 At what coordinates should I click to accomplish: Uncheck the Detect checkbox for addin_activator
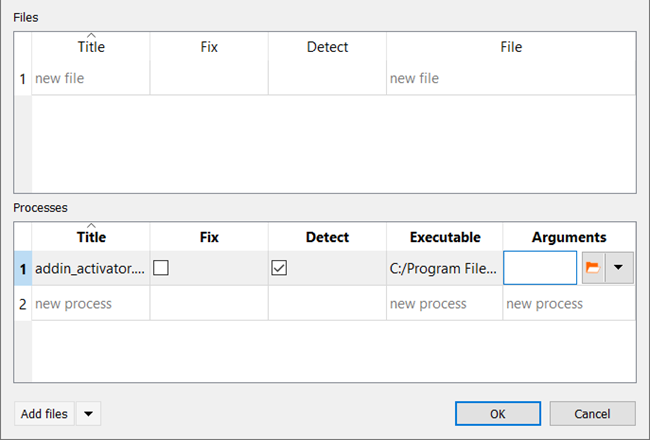pyautogui.click(x=279, y=268)
